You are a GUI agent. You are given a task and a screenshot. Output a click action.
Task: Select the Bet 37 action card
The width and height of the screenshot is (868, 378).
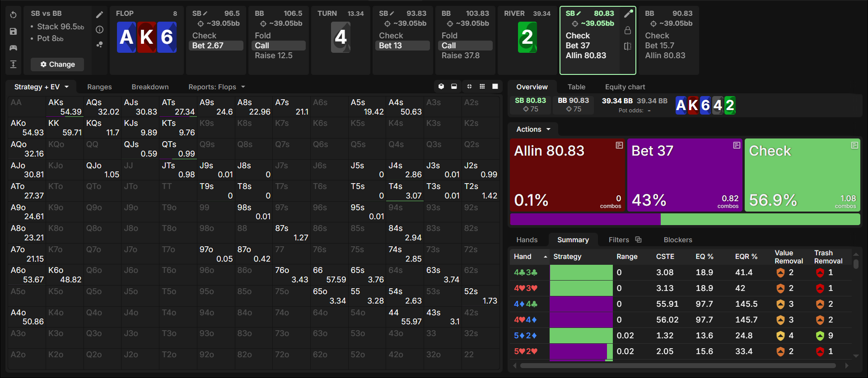click(x=685, y=175)
